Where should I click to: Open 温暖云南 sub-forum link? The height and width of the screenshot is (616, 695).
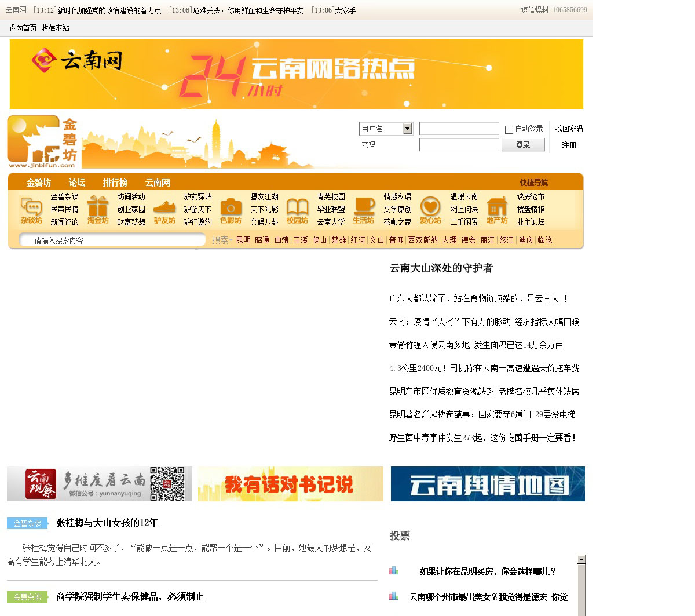(464, 196)
